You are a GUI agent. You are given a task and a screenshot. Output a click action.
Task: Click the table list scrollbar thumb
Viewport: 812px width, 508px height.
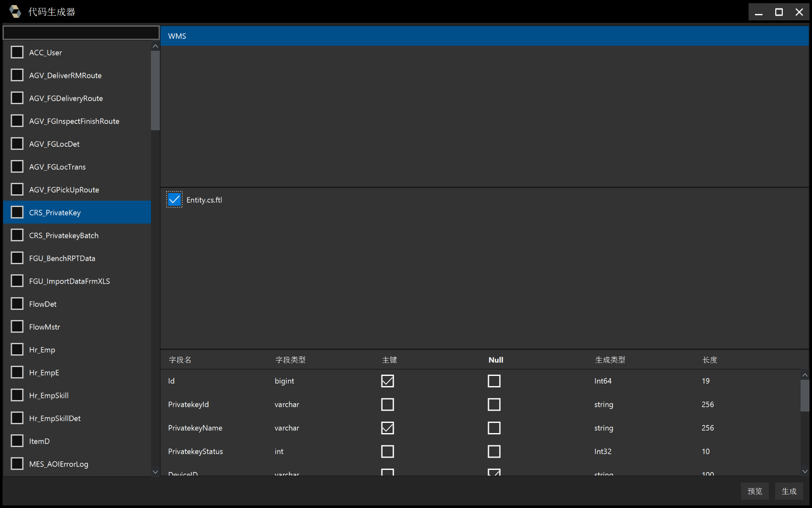(x=155, y=91)
